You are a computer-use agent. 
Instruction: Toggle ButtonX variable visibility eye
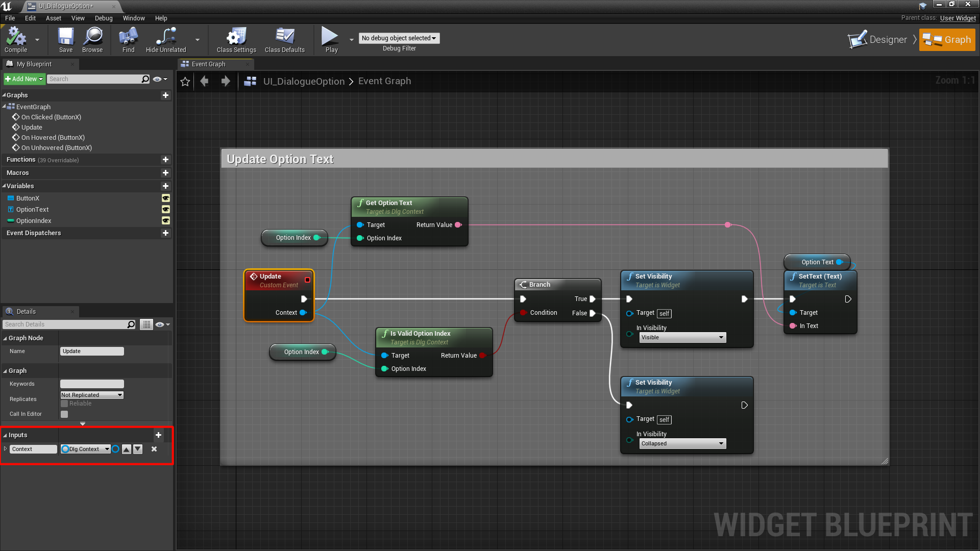pos(166,198)
